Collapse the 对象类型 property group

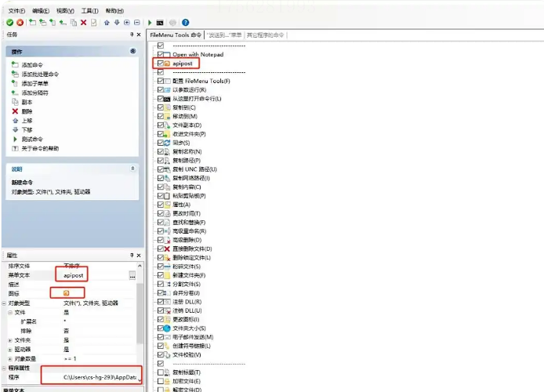coord(4,303)
